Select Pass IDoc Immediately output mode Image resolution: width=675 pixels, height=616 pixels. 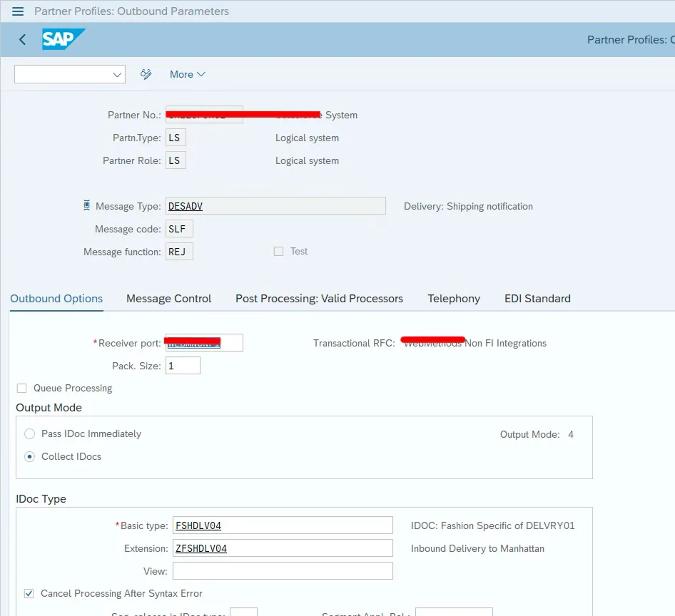tap(28, 433)
